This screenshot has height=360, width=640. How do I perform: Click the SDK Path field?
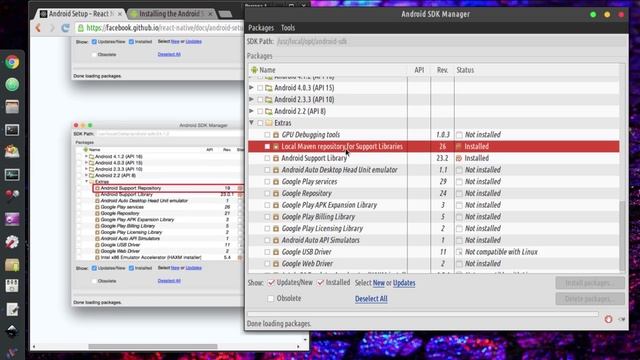(451, 41)
